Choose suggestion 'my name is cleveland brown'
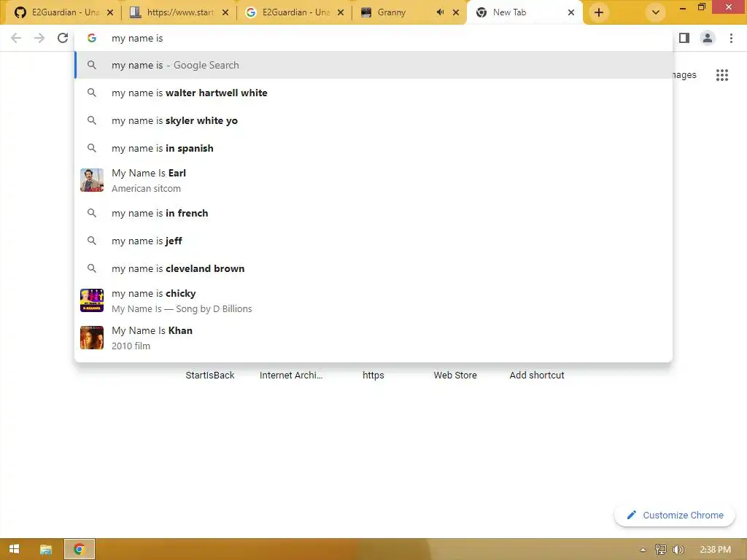747x560 pixels. [373, 268]
